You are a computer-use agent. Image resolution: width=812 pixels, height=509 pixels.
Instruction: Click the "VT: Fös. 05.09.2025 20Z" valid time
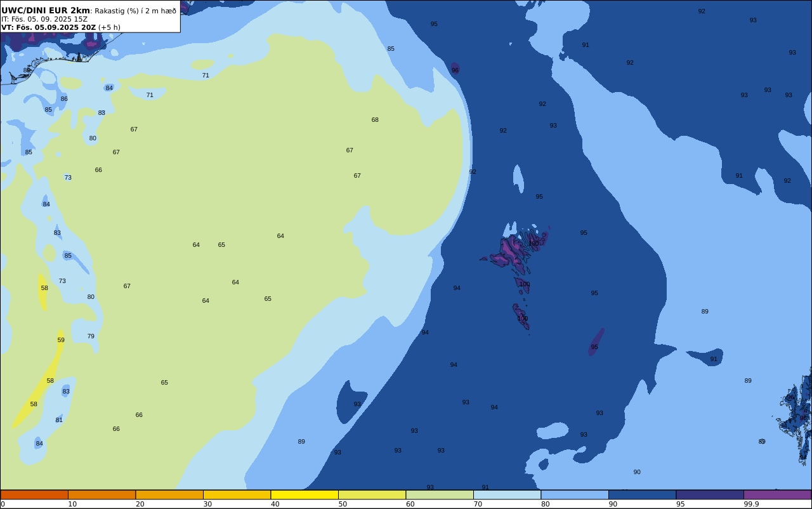pyautogui.click(x=48, y=27)
